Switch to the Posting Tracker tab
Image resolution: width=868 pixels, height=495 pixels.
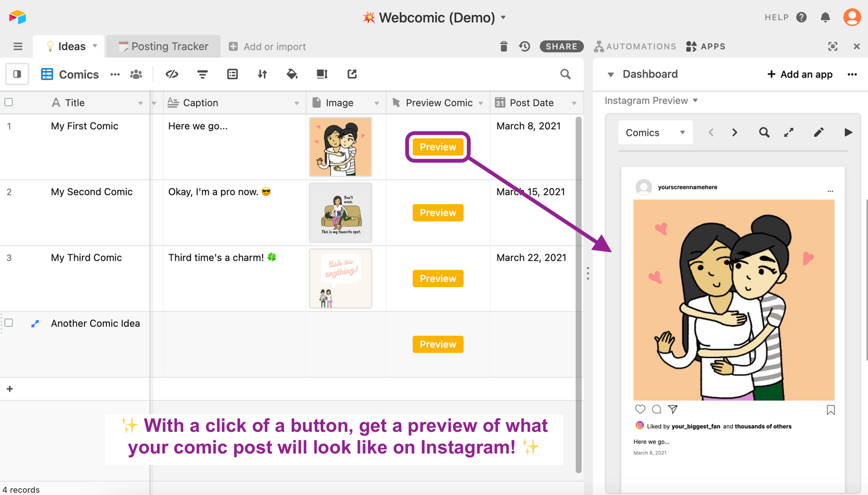163,46
